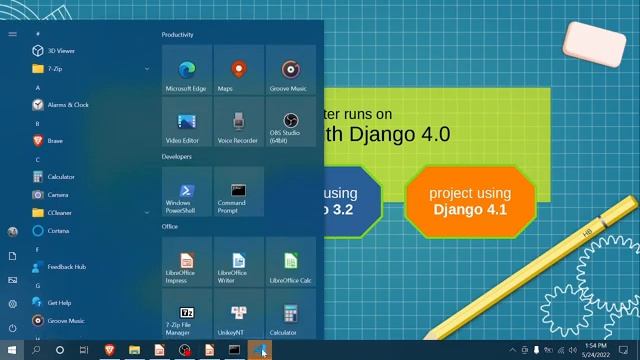Open the Video Editor tile
640x360 pixels.
pyautogui.click(x=187, y=122)
